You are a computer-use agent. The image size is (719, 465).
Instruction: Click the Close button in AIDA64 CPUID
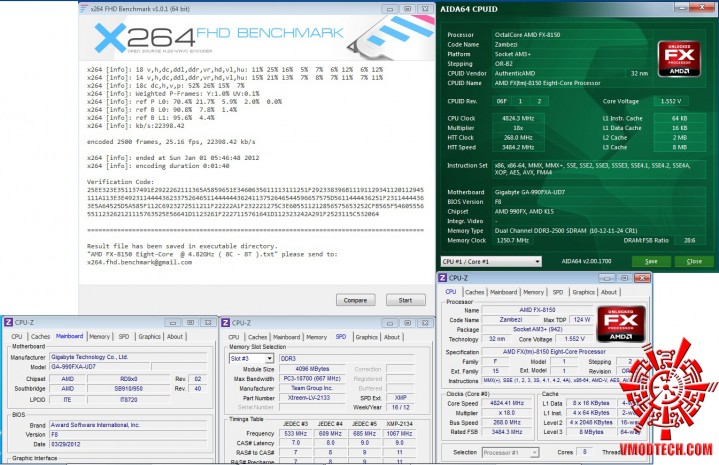(694, 261)
